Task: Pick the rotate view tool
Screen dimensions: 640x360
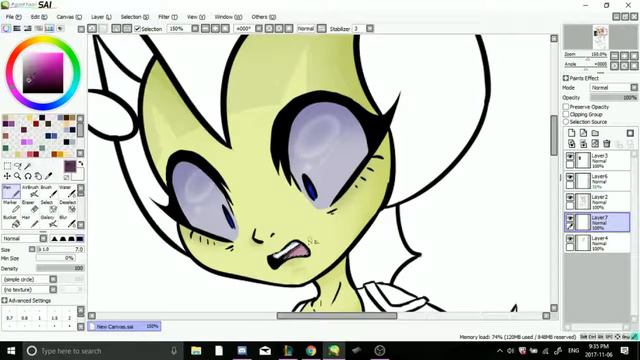Action: 28,176
